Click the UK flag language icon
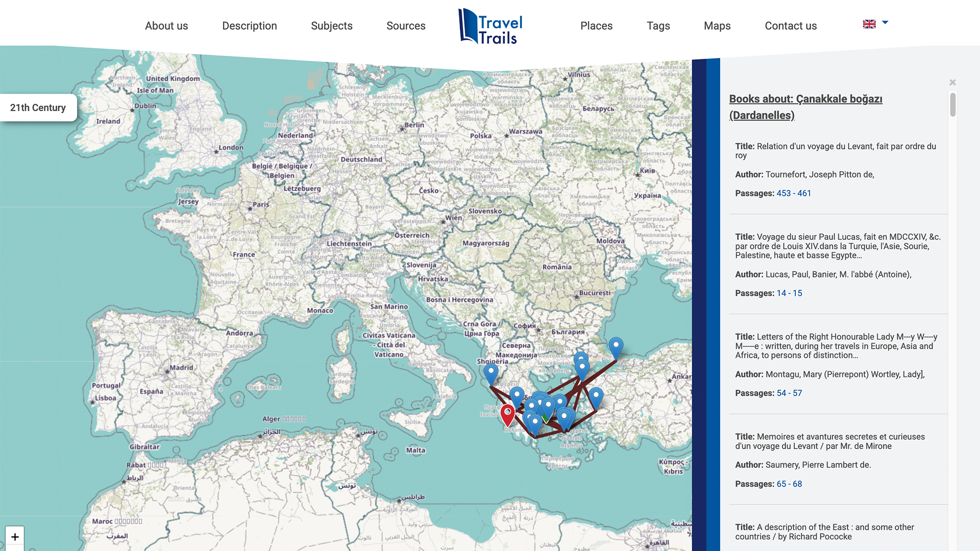 (x=869, y=24)
